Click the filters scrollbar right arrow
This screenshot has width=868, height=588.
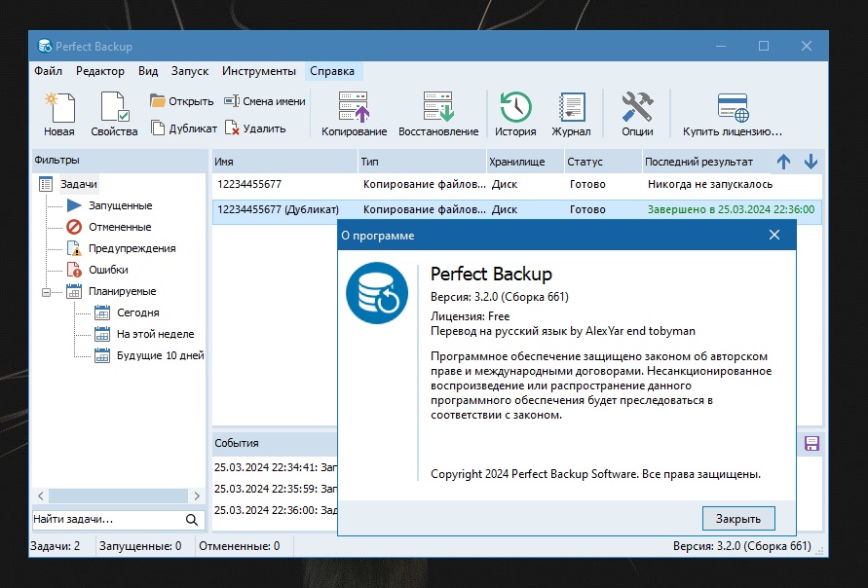point(197,496)
